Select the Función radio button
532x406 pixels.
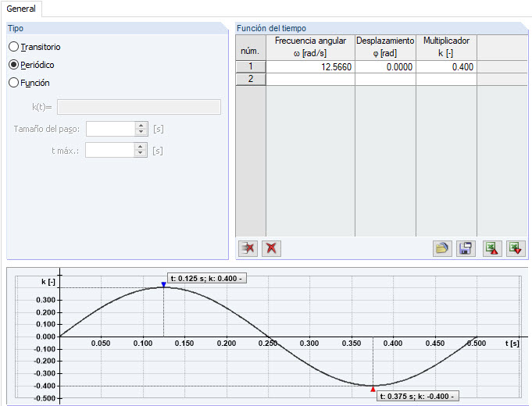(x=13, y=83)
